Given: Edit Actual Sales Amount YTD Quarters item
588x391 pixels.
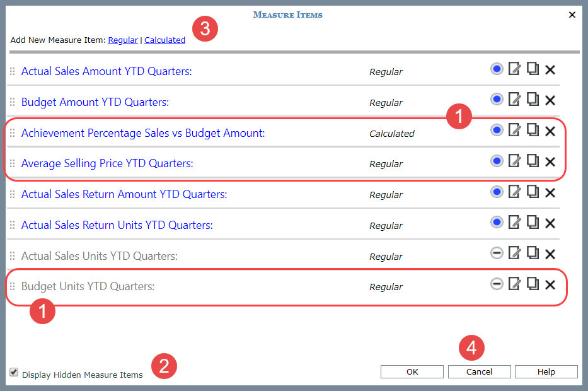Looking at the screenshot, I should [514, 69].
